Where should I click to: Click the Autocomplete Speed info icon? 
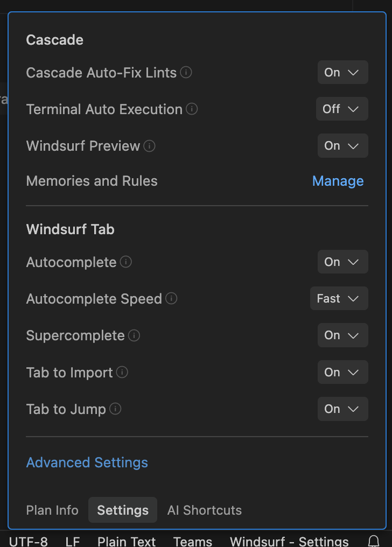[172, 299]
